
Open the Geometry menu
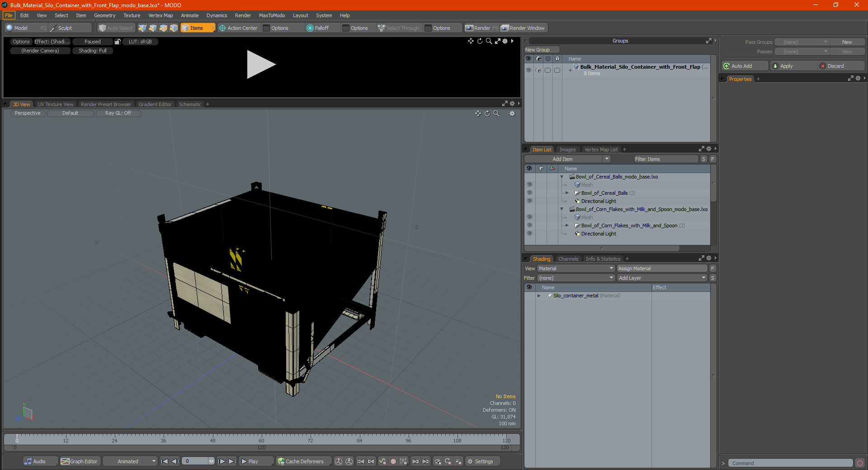coord(104,15)
